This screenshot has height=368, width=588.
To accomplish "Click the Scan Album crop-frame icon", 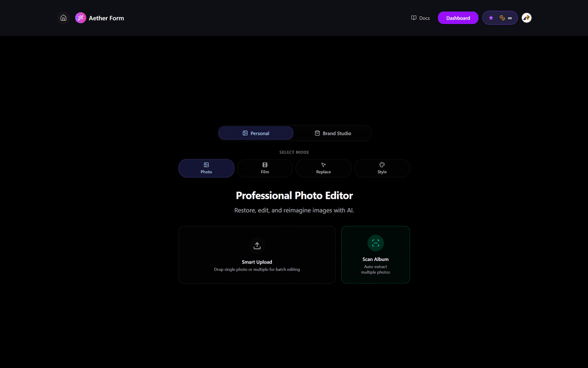I will pos(375,242).
